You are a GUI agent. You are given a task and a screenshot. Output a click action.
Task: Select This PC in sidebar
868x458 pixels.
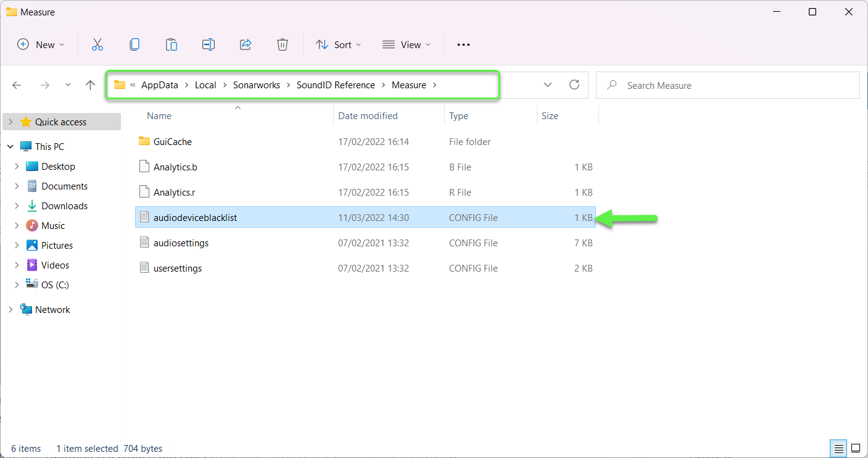49,146
